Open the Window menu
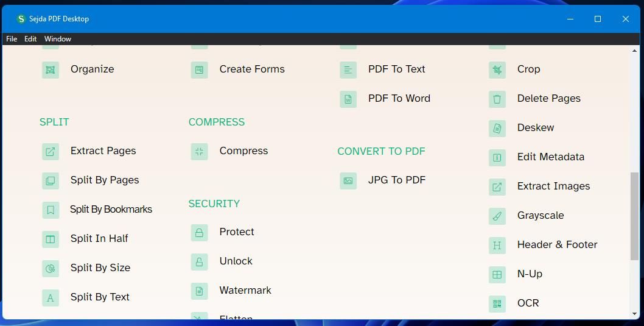The image size is (644, 326). coord(57,38)
